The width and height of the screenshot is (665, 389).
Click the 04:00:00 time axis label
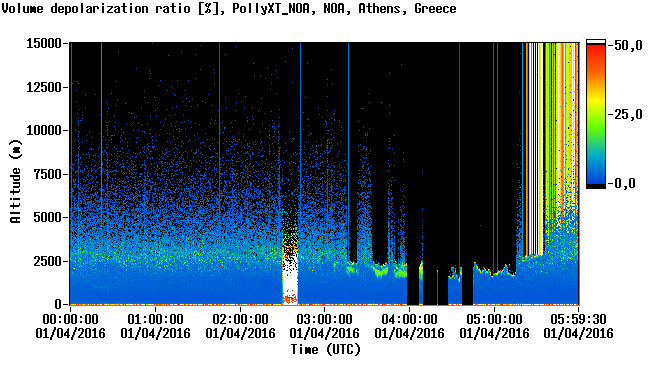[x=409, y=319]
